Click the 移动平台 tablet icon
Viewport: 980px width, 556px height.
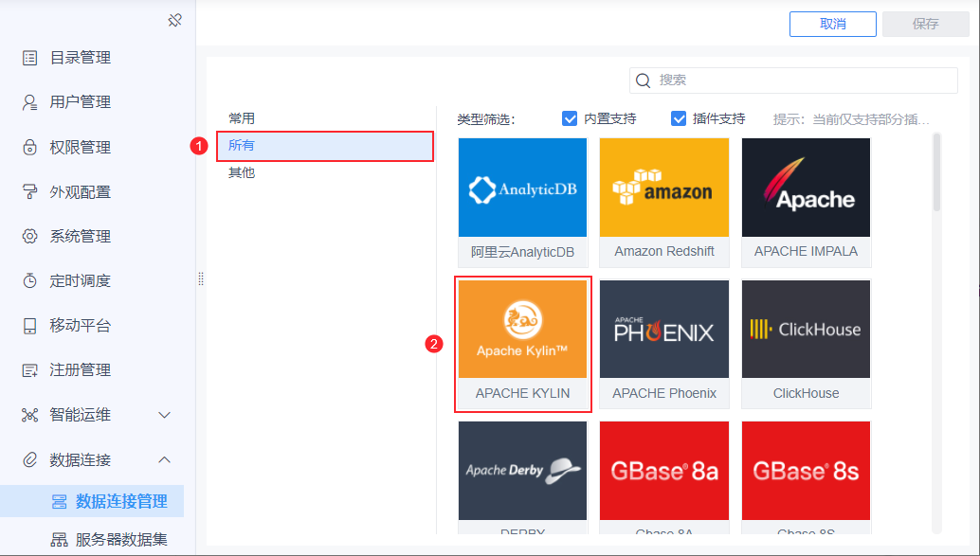tap(30, 326)
